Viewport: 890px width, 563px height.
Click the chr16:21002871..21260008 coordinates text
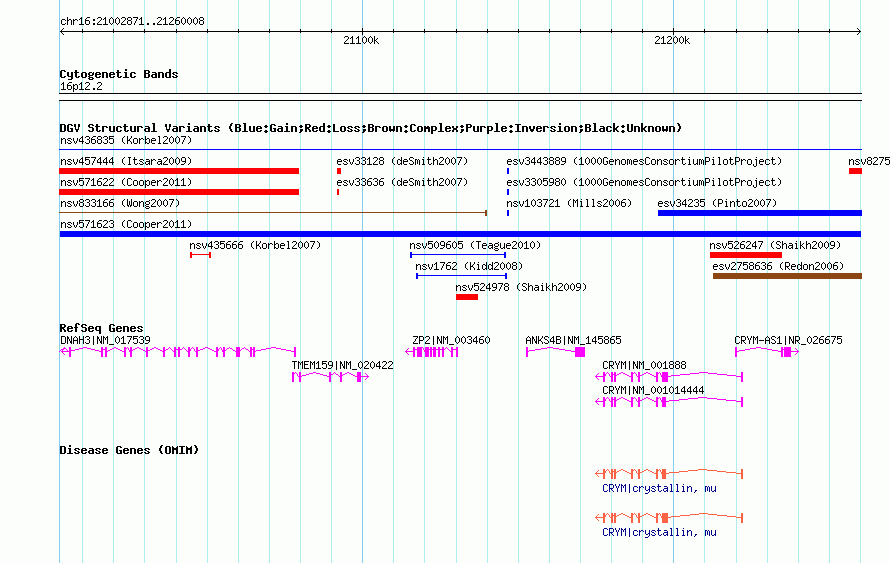pos(132,21)
